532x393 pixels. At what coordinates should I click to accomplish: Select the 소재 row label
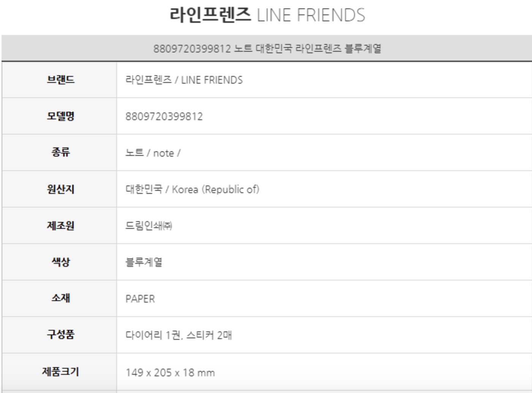tap(60, 298)
